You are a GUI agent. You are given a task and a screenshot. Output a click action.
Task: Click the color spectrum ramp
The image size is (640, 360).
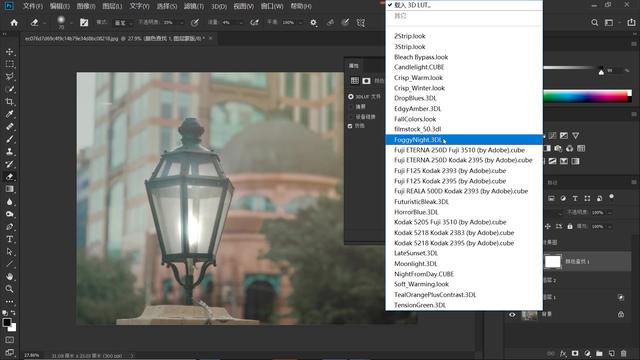click(587, 96)
